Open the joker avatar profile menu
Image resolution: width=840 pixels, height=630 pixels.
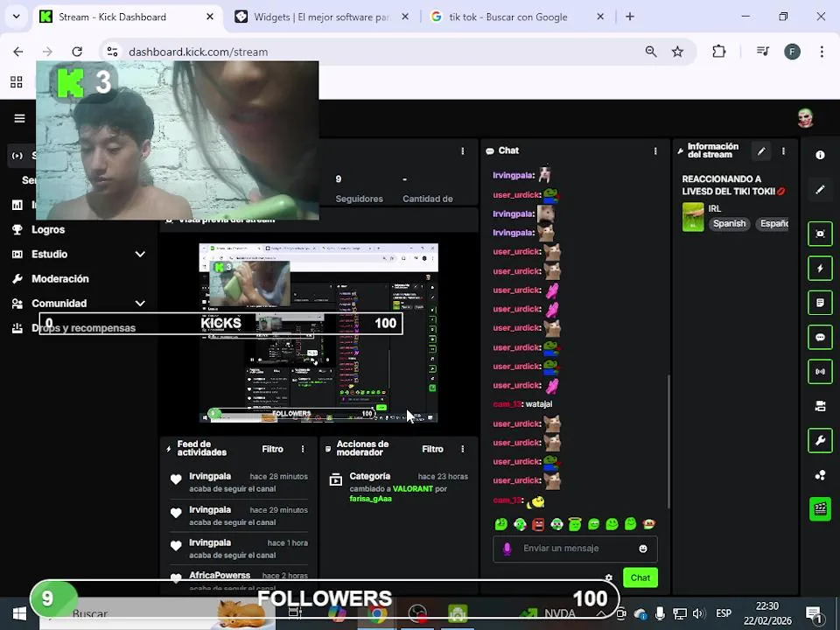805,118
